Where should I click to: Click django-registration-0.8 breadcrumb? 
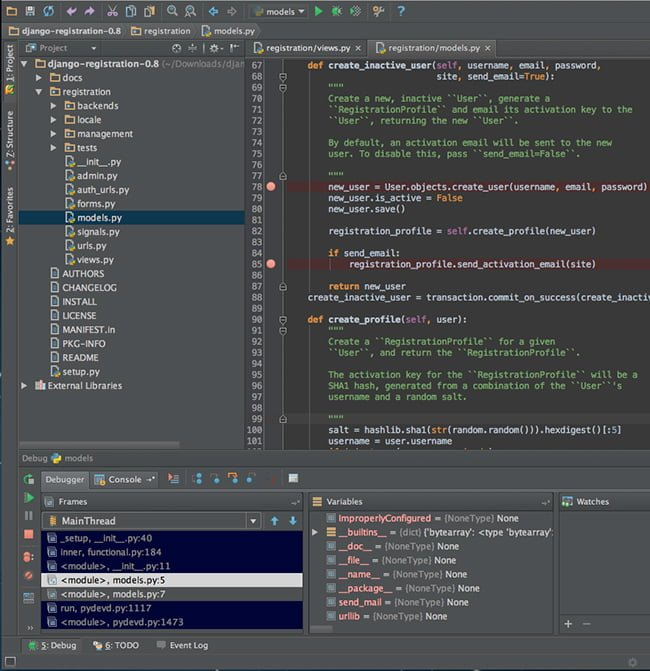pyautogui.click(x=65, y=31)
